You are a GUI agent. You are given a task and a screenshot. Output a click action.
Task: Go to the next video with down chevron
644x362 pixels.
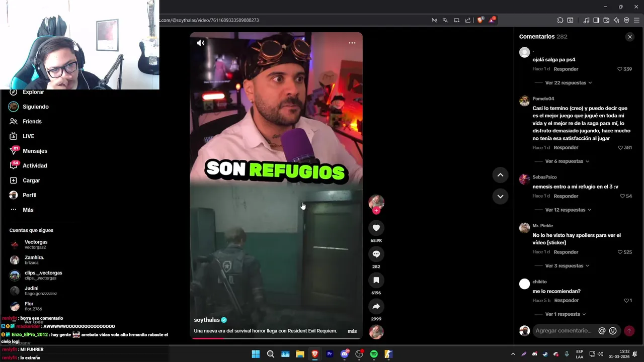(500, 197)
